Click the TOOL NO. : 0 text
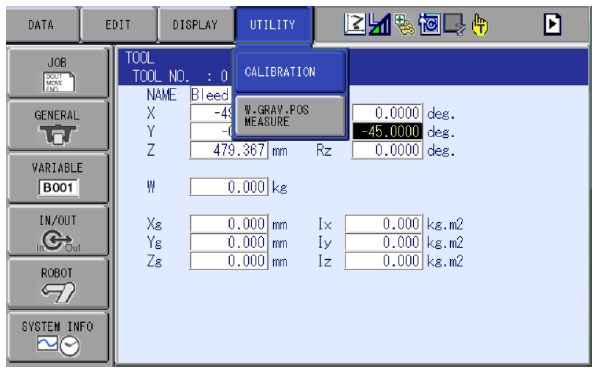The image size is (599, 372). coord(180,76)
